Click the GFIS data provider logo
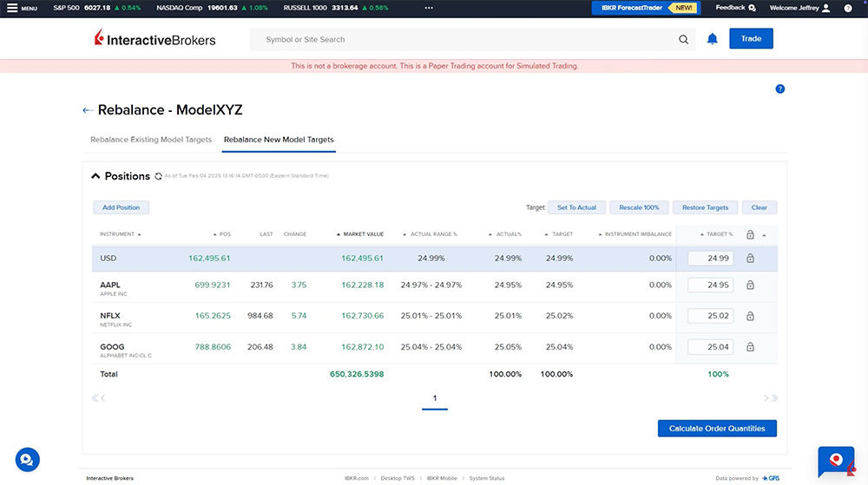Screen dimensions: 868x485 tap(771, 478)
